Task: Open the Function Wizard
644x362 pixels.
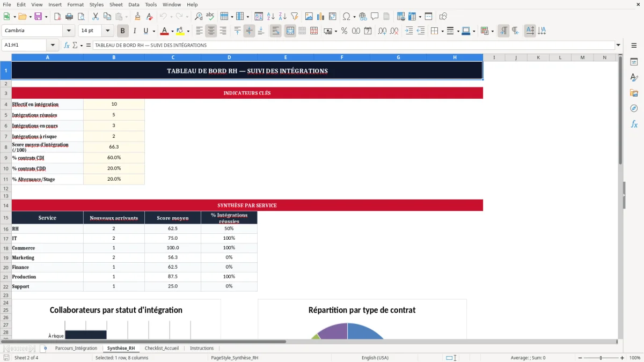Action: (67, 45)
